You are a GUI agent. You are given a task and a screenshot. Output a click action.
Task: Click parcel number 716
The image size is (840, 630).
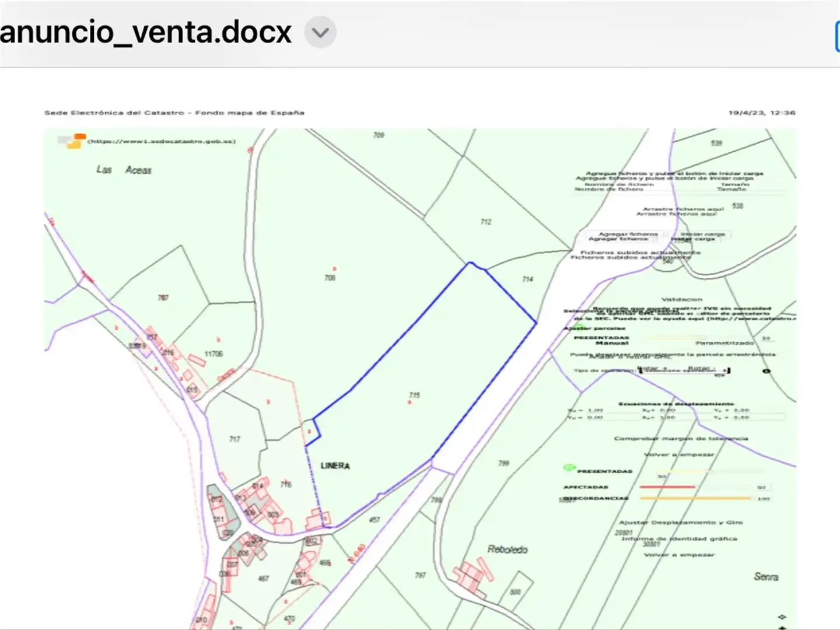tap(286, 484)
